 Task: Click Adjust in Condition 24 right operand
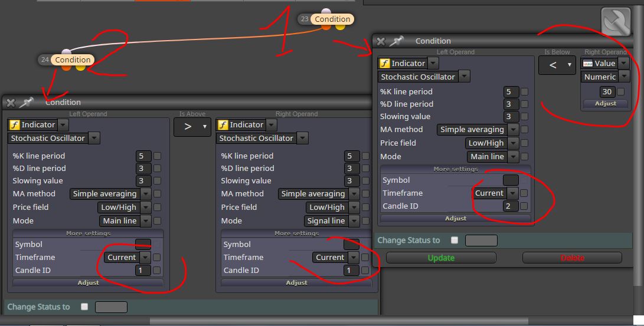pyautogui.click(x=296, y=282)
